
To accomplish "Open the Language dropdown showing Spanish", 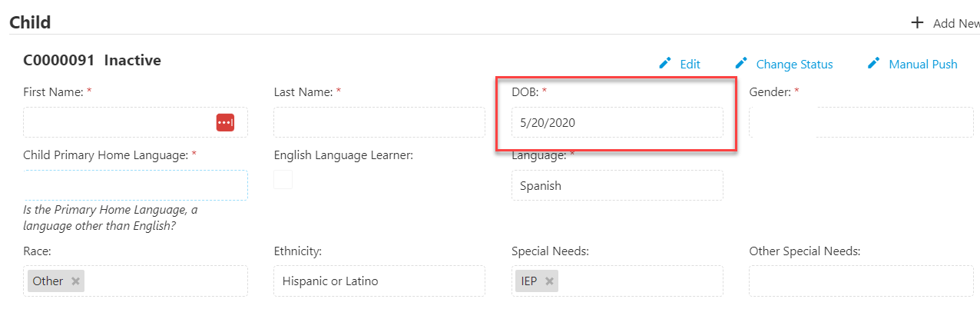I will coord(617,185).
